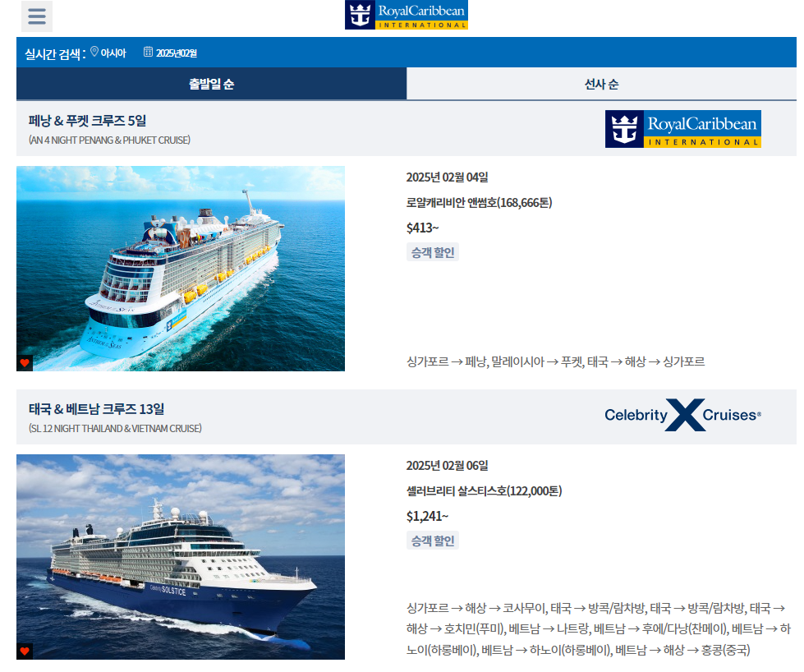Click the 승객 할인 badge under $1,241
The width and height of the screenshot is (804, 672).
pos(433,541)
